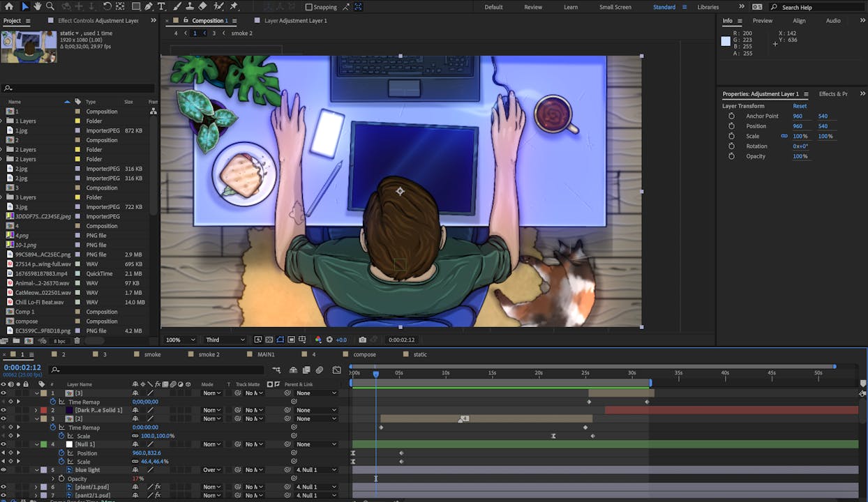Take a snapshot with the camera icon
868x502 pixels.
(362, 340)
